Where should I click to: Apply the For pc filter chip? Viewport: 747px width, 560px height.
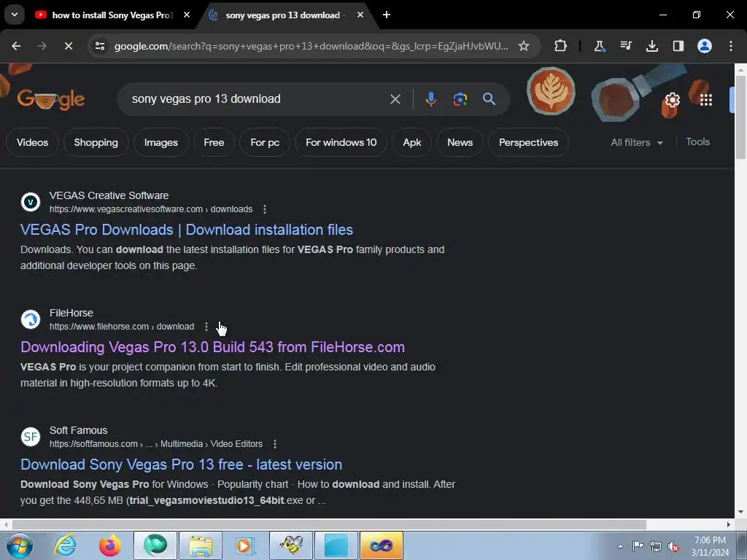point(265,142)
